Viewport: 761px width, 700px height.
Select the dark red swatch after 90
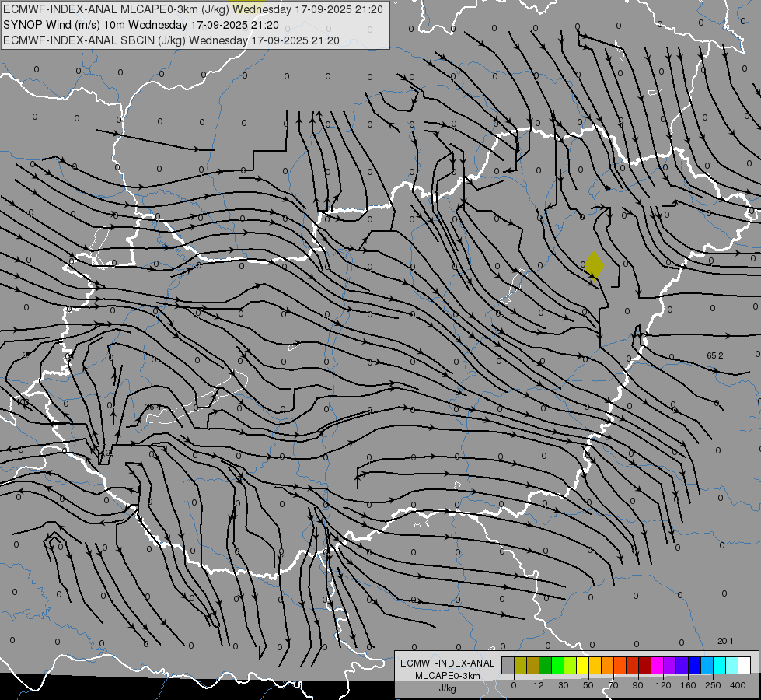[x=644, y=666]
